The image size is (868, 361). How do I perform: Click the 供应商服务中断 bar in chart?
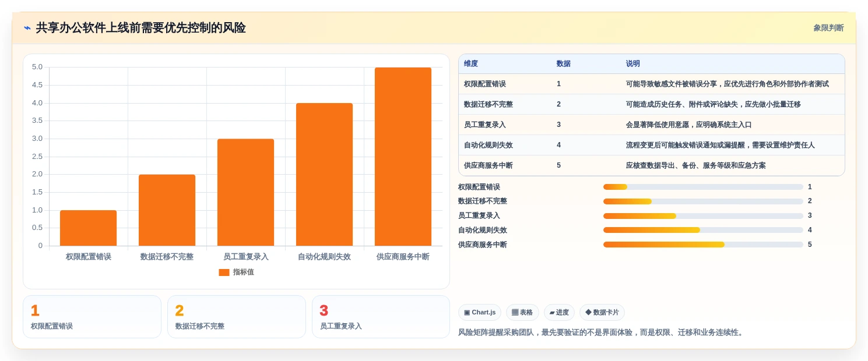(x=403, y=157)
